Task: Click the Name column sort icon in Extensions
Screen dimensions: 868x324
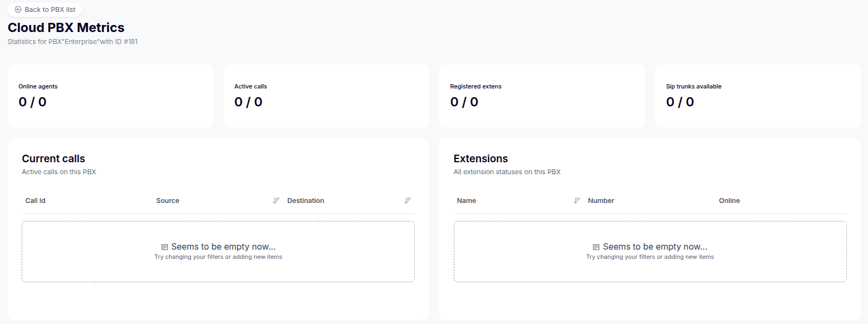Action: 577,201
